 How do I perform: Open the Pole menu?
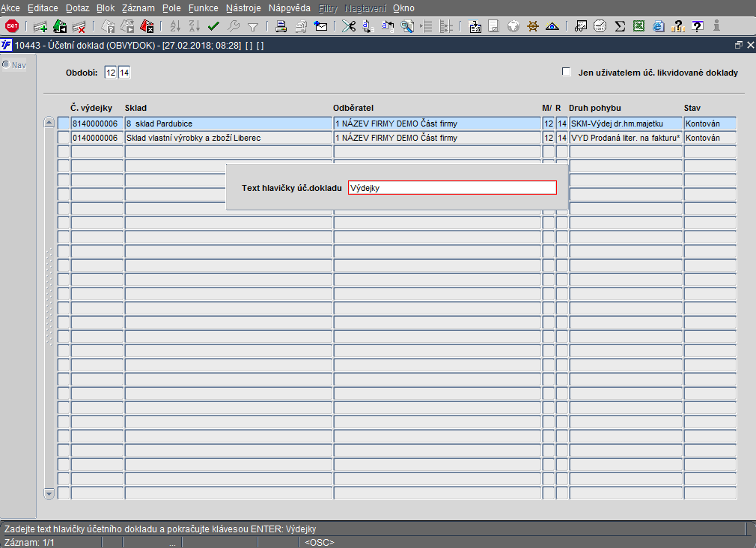pos(171,7)
